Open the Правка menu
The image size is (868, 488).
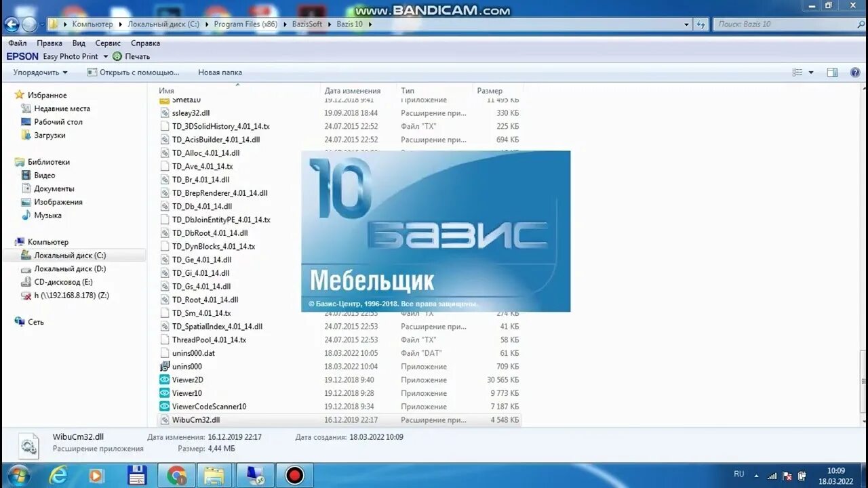point(50,43)
